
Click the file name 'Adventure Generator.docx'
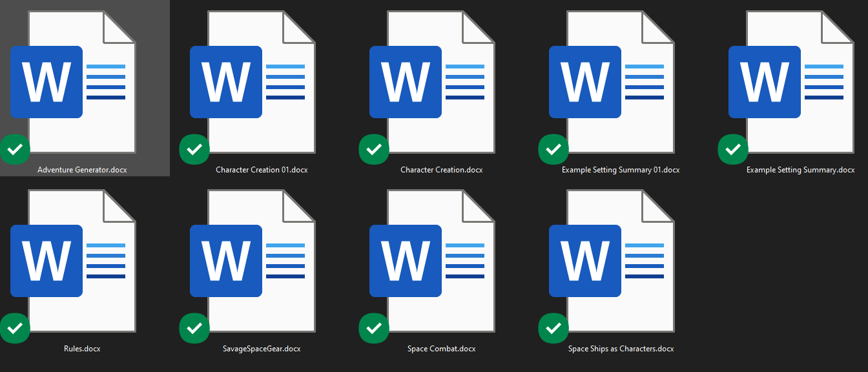click(x=82, y=170)
